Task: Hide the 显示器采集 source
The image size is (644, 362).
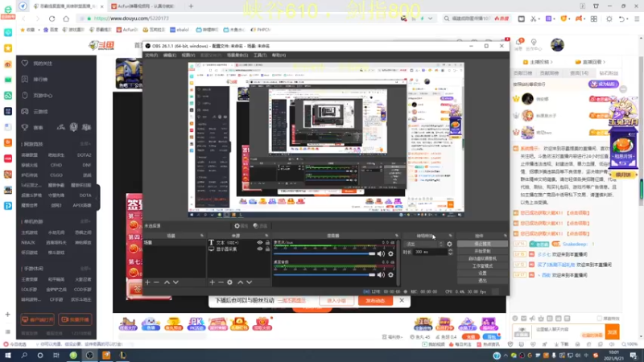Action: click(259, 249)
